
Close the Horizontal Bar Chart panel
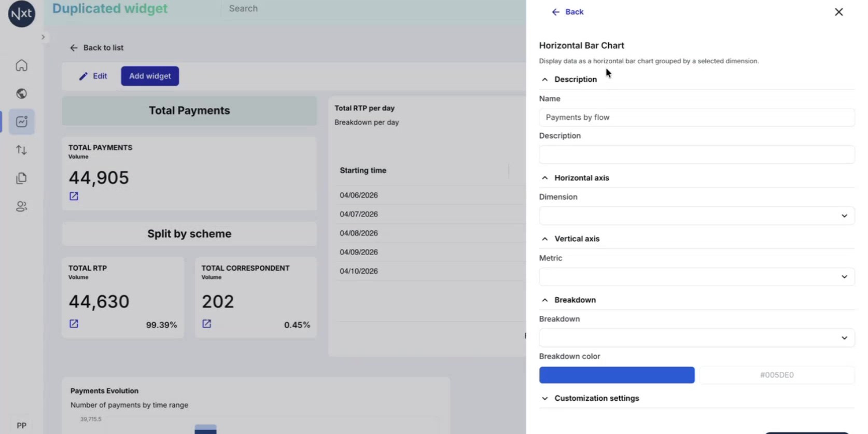[838, 12]
